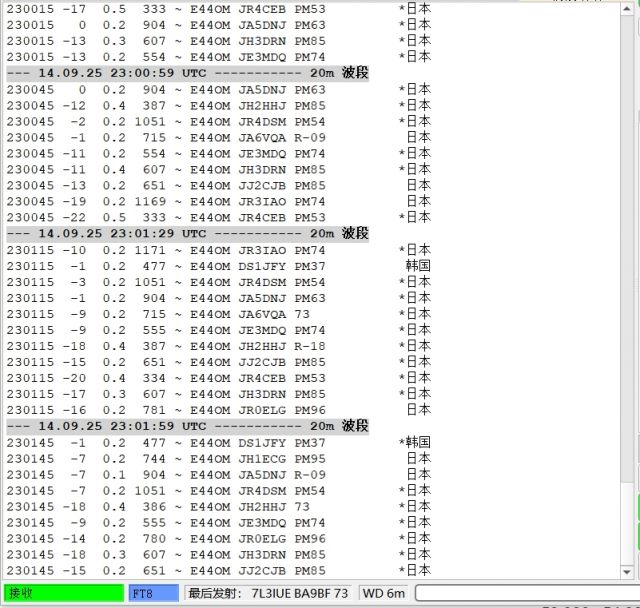Viewport: 640px width, 608px height.
Task: Click the WD 6m watchdog status
Action: coord(383,593)
